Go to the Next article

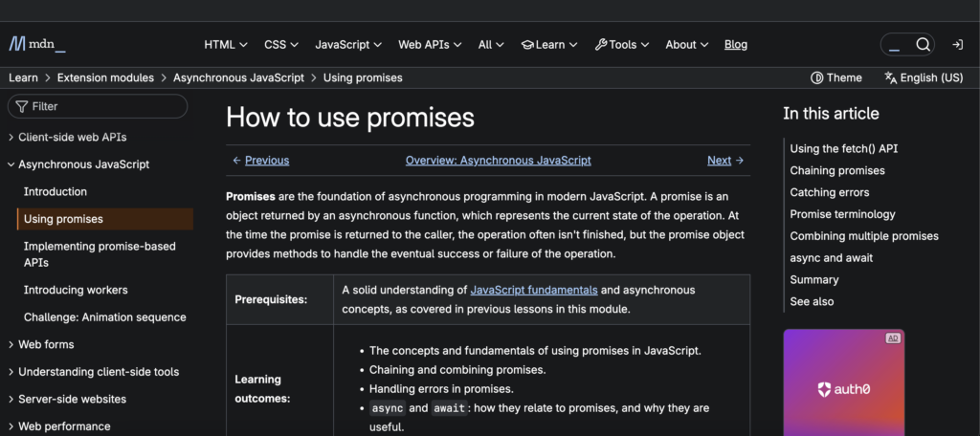(x=720, y=161)
